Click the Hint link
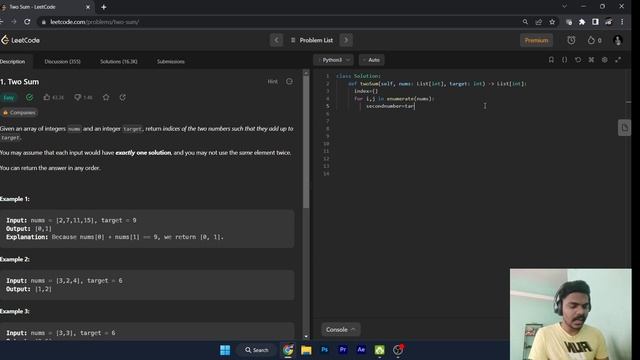This screenshot has height=360, width=640. 272,82
